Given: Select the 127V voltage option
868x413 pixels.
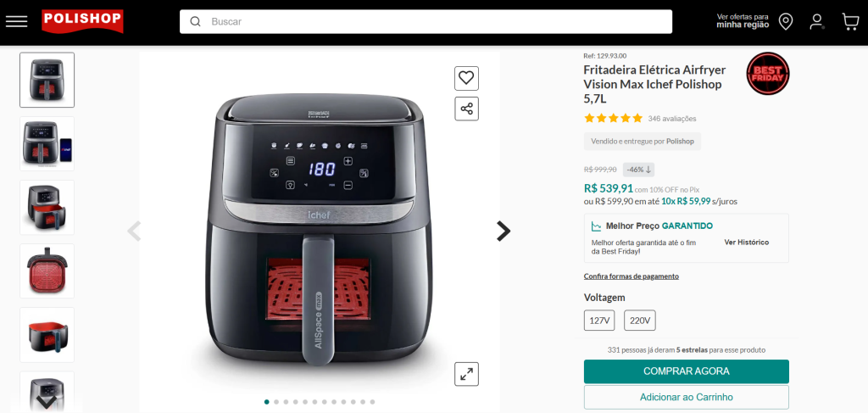Looking at the screenshot, I should click(x=599, y=321).
